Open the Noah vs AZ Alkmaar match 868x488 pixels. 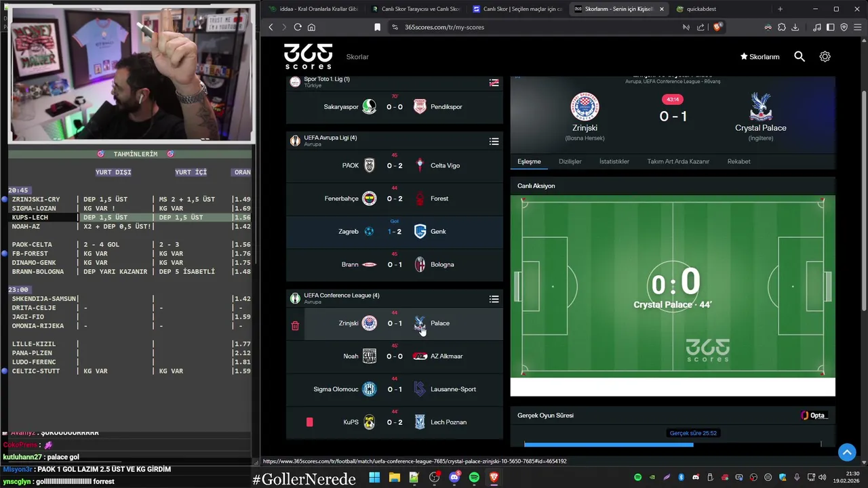(394, 357)
